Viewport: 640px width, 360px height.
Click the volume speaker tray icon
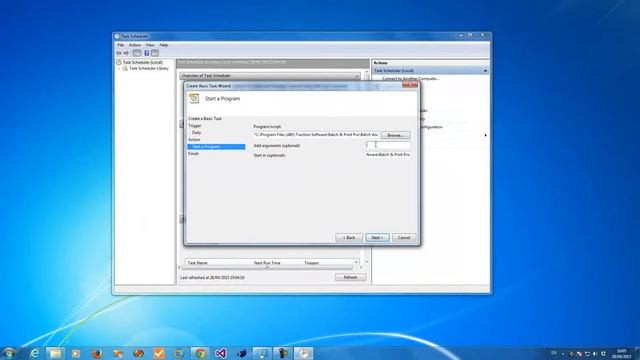coord(595,353)
